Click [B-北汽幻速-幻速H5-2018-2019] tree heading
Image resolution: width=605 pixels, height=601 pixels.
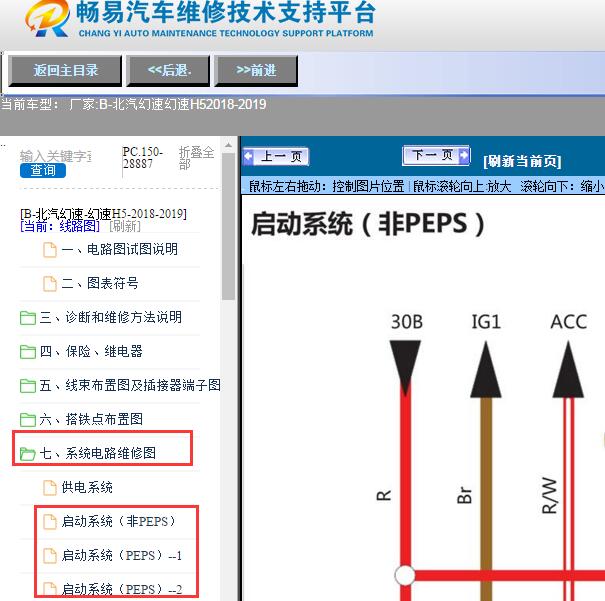pyautogui.click(x=103, y=214)
